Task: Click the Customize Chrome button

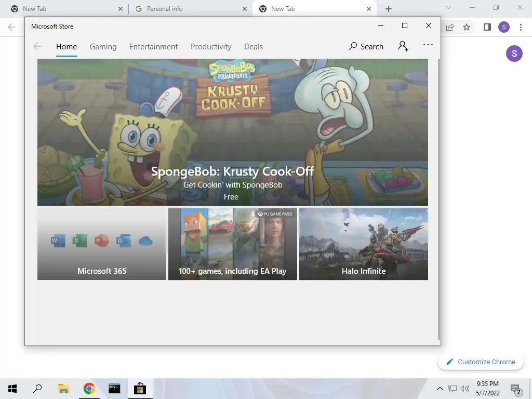Action: tap(481, 362)
